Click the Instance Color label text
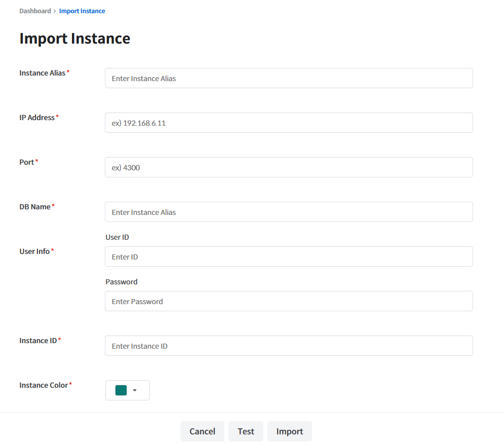 [x=44, y=385]
